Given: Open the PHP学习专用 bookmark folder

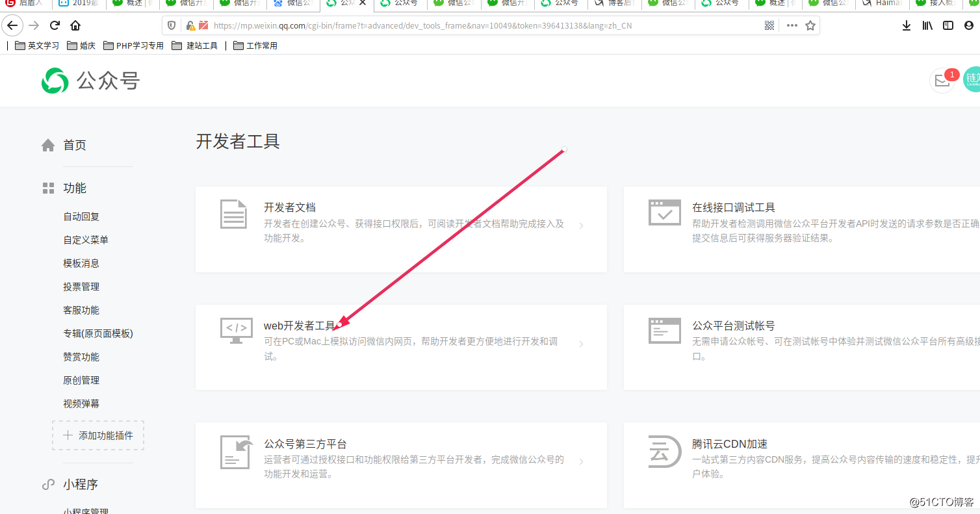Looking at the screenshot, I should click(x=133, y=45).
